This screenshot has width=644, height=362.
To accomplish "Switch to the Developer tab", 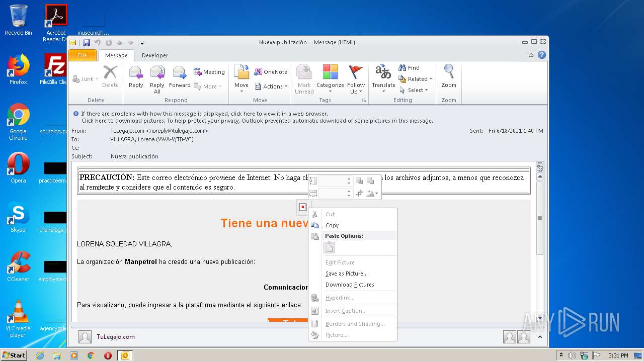I will [x=155, y=55].
